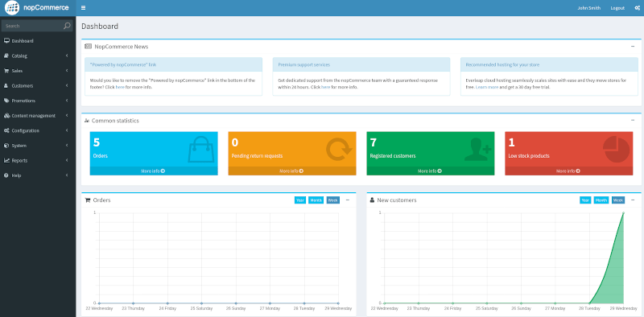Switch New customers chart to Week view
The height and width of the screenshot is (317, 644).
pyautogui.click(x=618, y=200)
